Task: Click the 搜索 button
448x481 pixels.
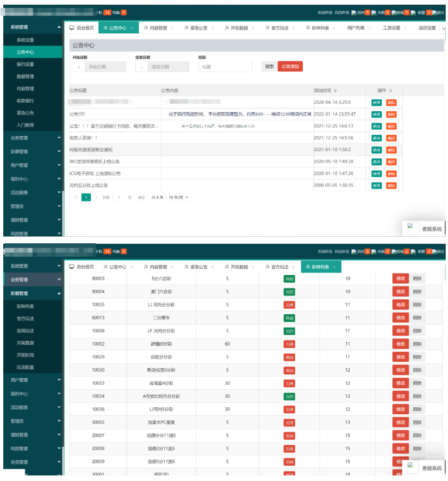Action: (269, 67)
